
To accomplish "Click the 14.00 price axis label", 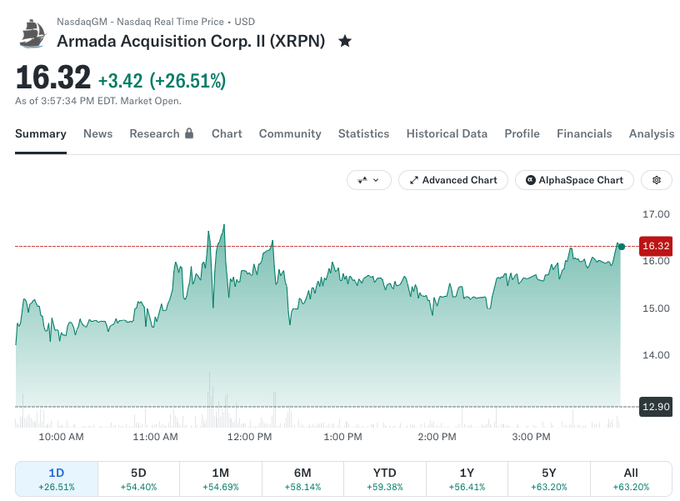I will click(656, 355).
